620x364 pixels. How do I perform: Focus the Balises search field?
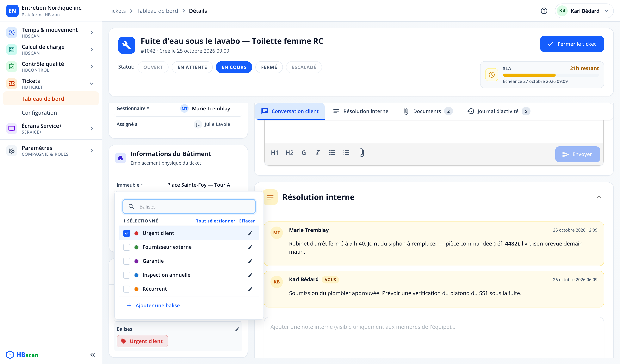(x=189, y=207)
